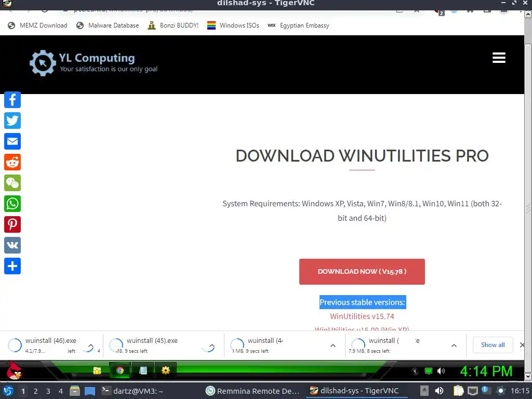The width and height of the screenshot is (532, 399).
Task: Click host volume speaker tray icon
Action: click(439, 391)
